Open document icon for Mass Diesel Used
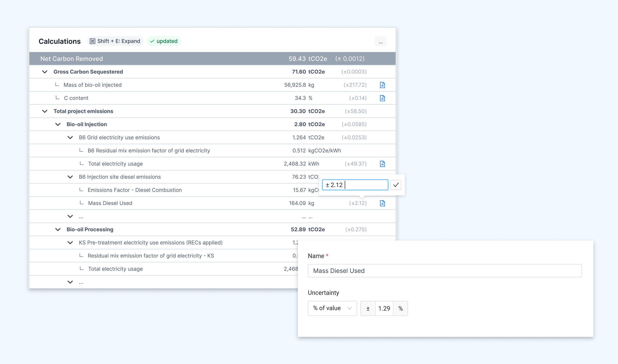Screen dimensions: 618x364 pyautogui.click(x=382, y=203)
